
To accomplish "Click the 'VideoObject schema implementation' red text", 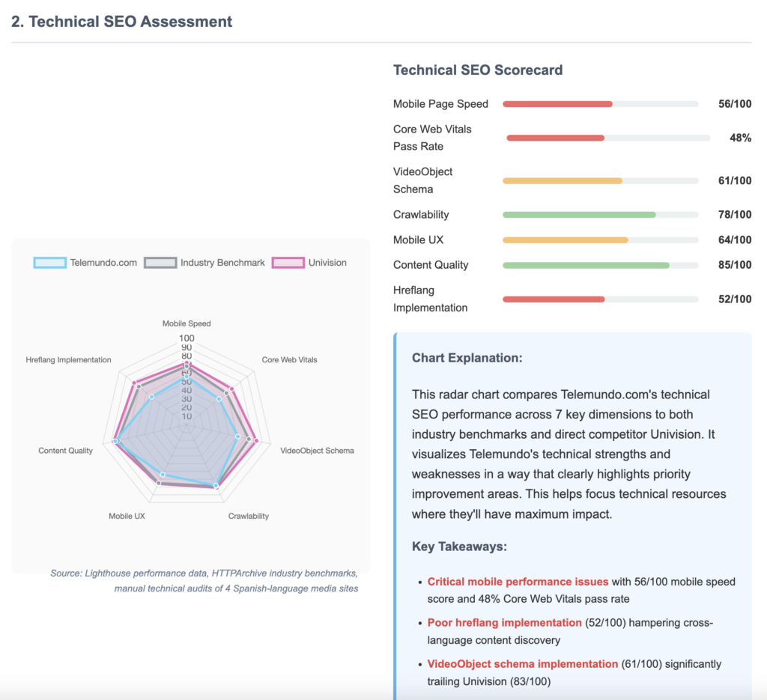I will pyautogui.click(x=522, y=664).
